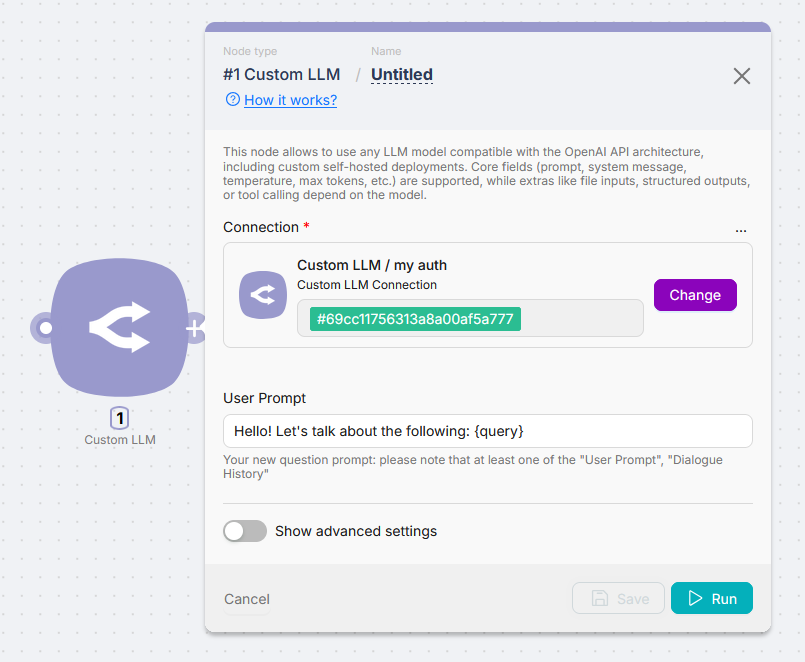Click the "Custom LLM" label under node

point(120,440)
